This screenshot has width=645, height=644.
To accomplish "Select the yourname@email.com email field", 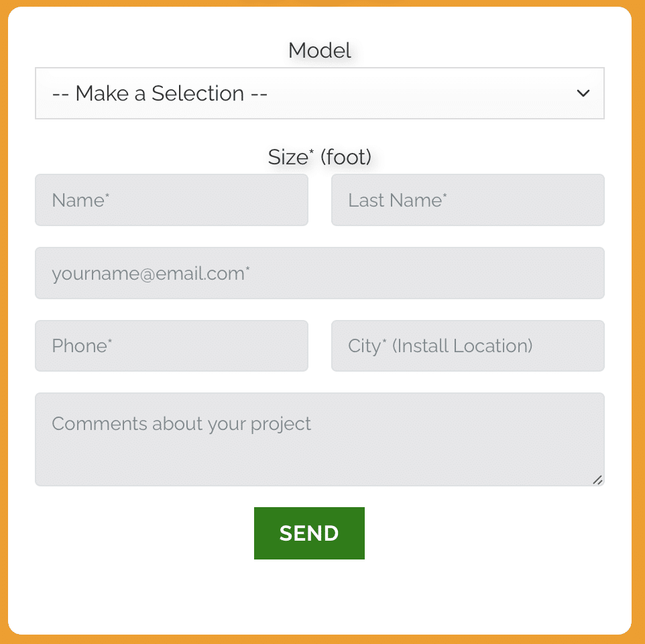I will 319,273.
